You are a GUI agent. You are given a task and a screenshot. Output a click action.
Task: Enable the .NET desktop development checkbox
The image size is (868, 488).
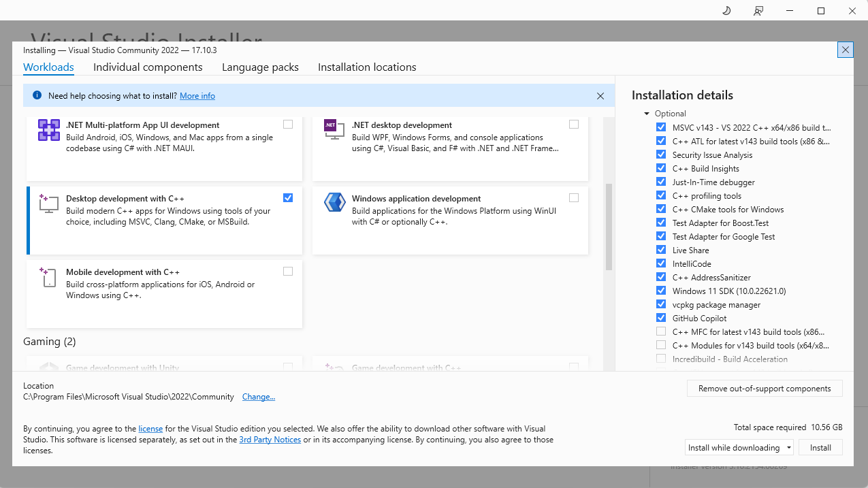574,125
